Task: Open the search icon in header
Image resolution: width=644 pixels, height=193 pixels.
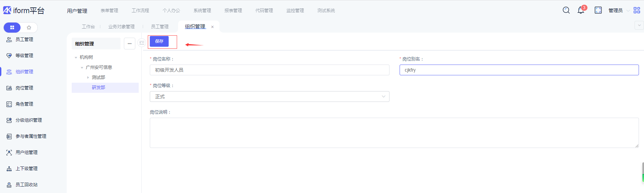Action: 566,10
